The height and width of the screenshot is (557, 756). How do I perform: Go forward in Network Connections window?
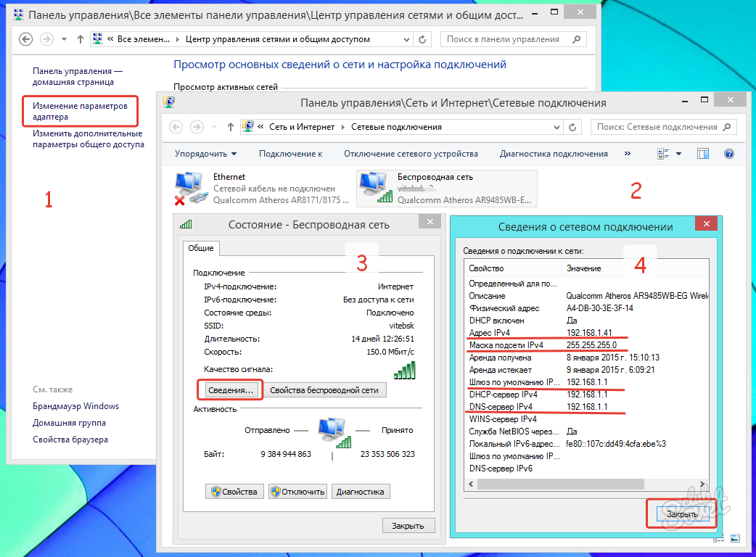[197, 127]
